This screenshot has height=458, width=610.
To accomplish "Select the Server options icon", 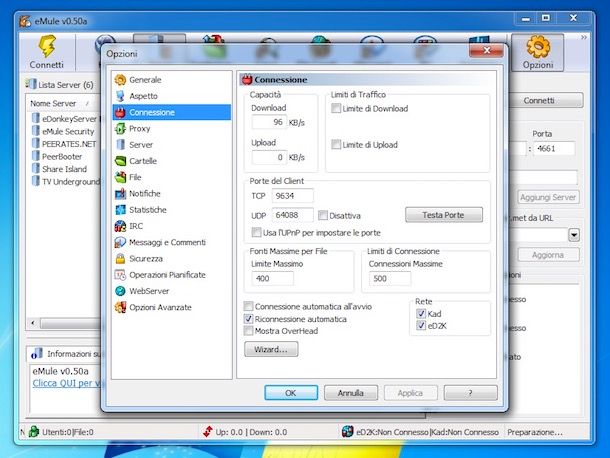I will point(120,145).
